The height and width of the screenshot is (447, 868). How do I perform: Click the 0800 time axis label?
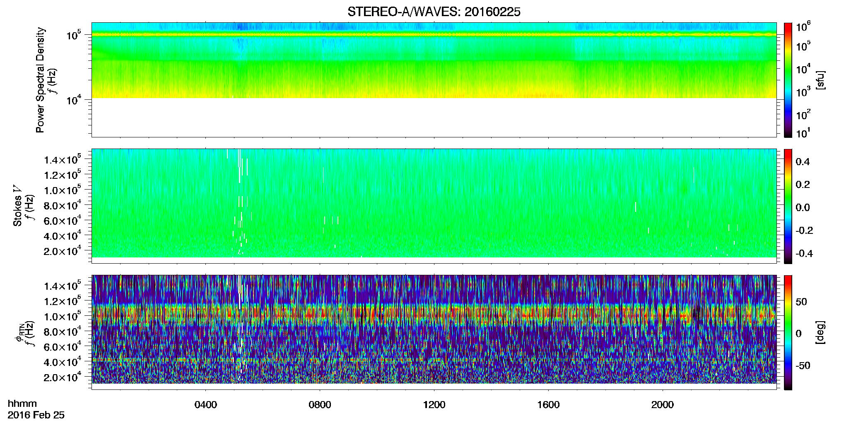coord(320,405)
